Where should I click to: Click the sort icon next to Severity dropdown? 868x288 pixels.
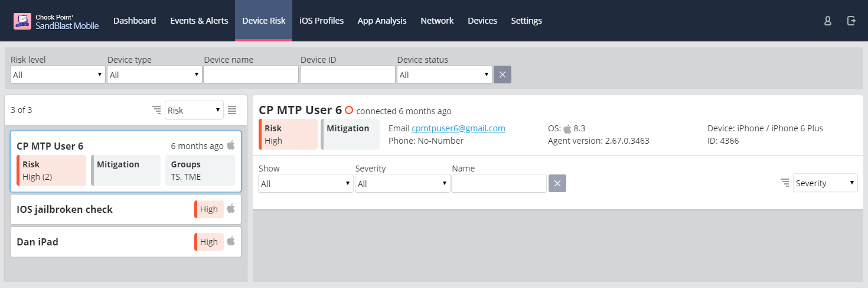(x=784, y=183)
